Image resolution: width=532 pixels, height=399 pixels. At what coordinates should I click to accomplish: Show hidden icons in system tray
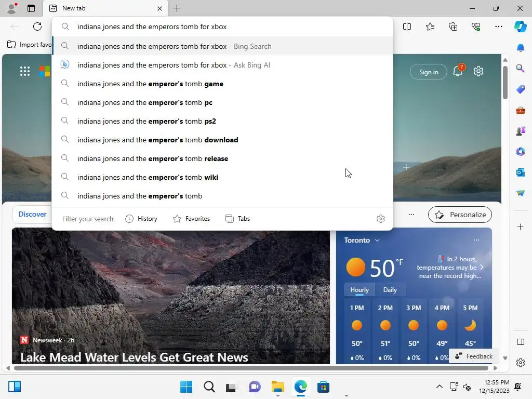point(440,387)
